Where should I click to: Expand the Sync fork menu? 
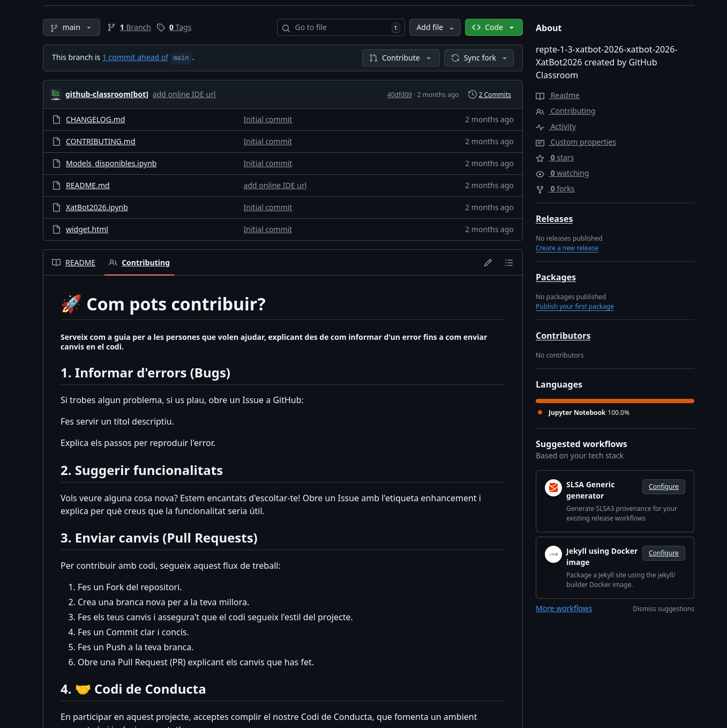(x=478, y=58)
